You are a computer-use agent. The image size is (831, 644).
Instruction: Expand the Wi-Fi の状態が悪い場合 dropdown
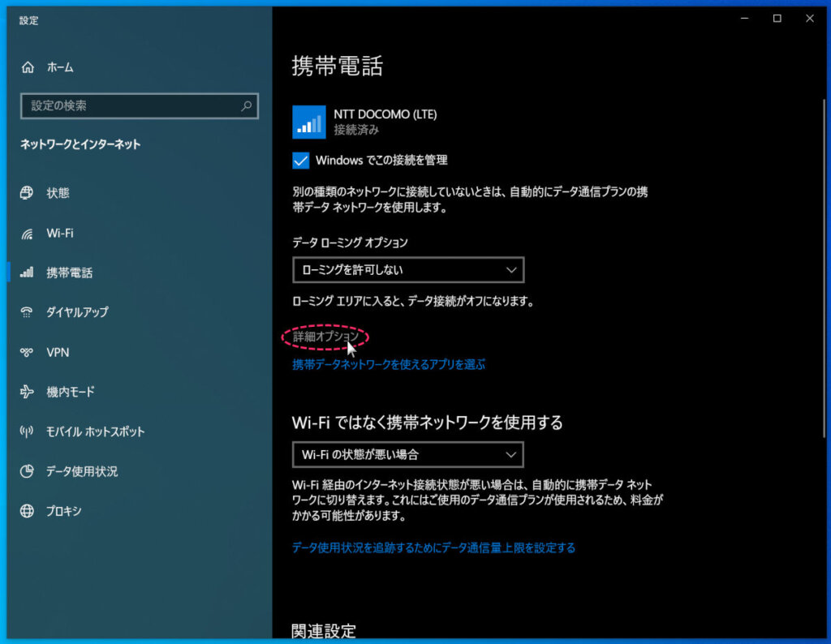407,454
